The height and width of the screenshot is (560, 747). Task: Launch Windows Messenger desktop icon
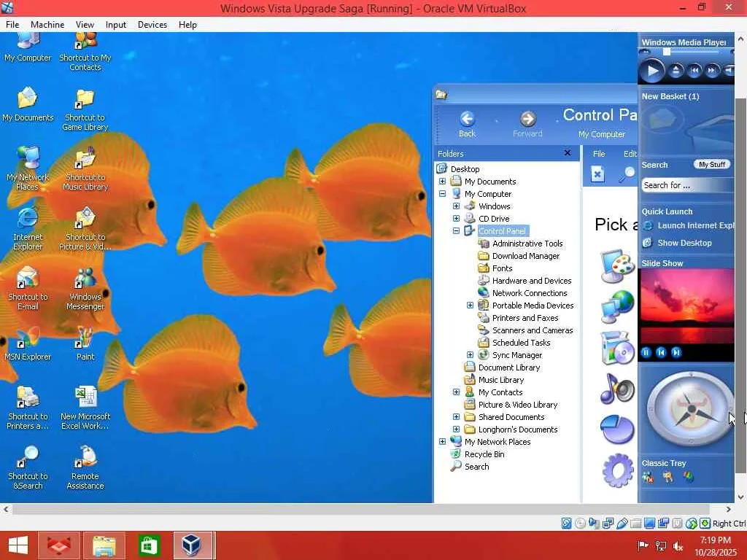point(85,289)
